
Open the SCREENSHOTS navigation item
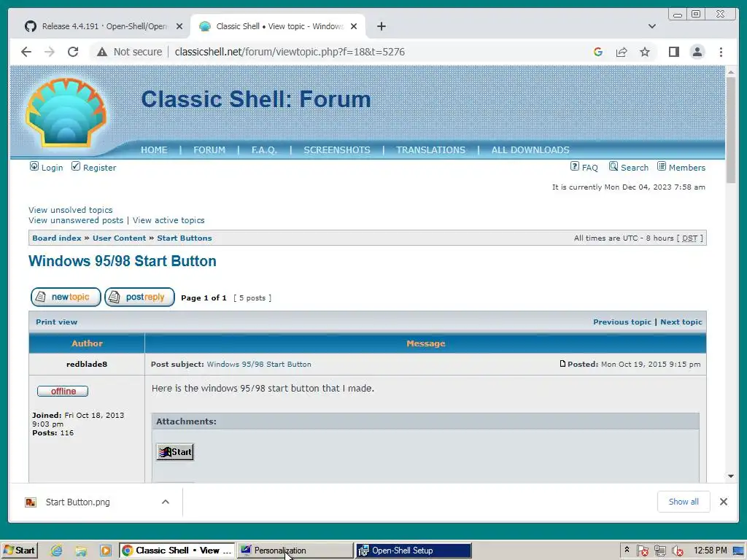337,150
